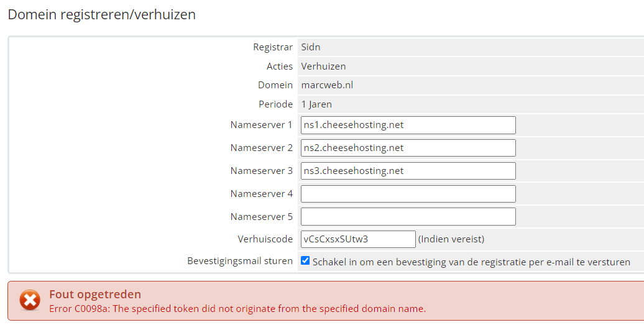Click the red error X icon
The width and height of the screenshot is (644, 325).
[29, 301]
